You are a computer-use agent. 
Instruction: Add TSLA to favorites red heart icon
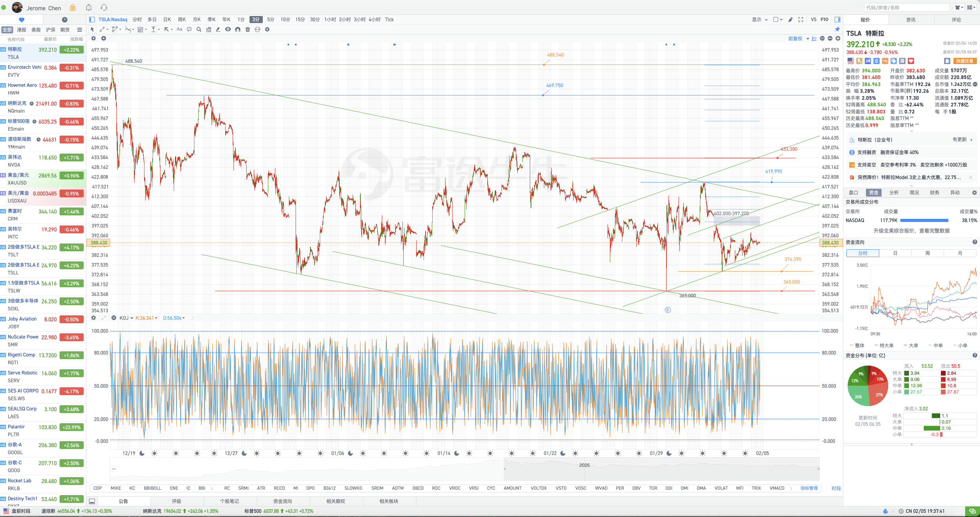click(x=911, y=61)
